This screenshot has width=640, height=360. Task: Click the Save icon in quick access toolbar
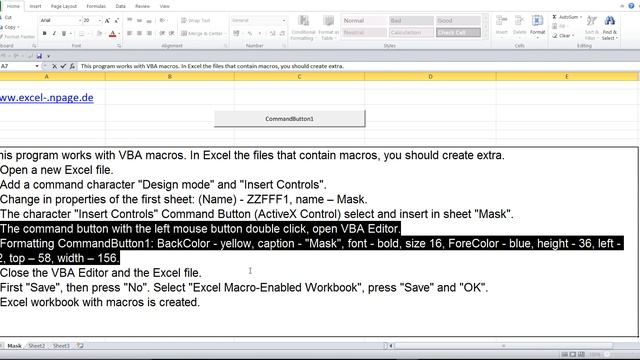coord(39,56)
